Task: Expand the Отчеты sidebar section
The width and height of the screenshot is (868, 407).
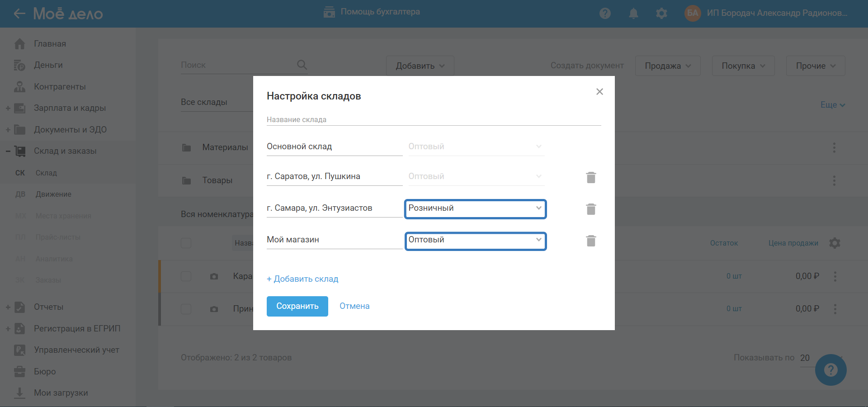Action: [8, 307]
